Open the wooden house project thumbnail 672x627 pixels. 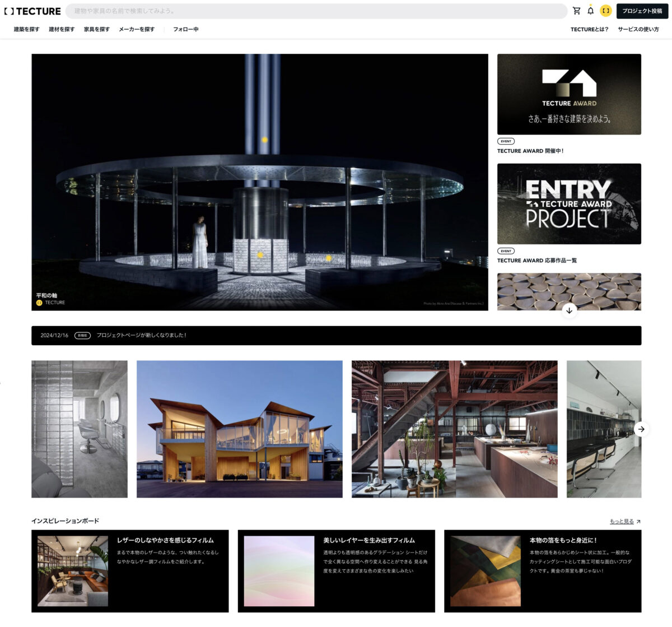(239, 428)
